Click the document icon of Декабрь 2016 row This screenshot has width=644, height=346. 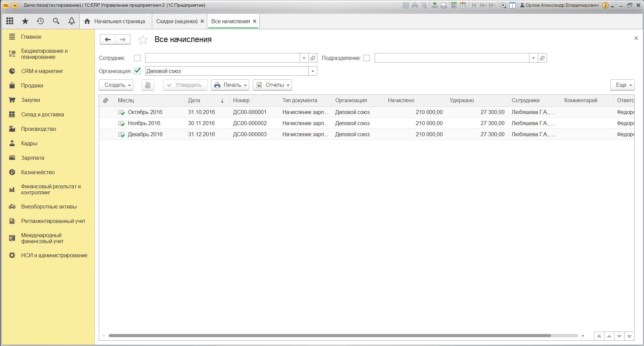tap(121, 134)
